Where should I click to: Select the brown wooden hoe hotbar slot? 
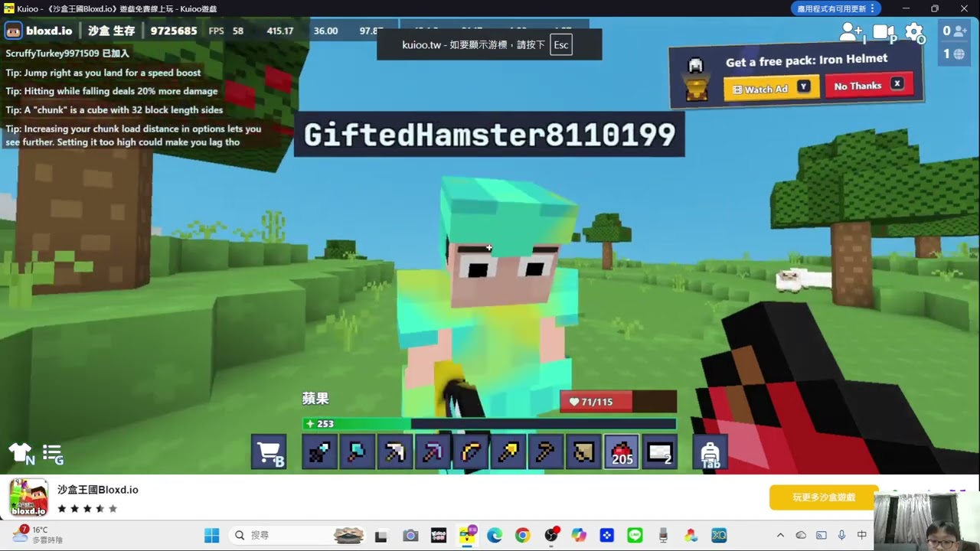point(546,452)
